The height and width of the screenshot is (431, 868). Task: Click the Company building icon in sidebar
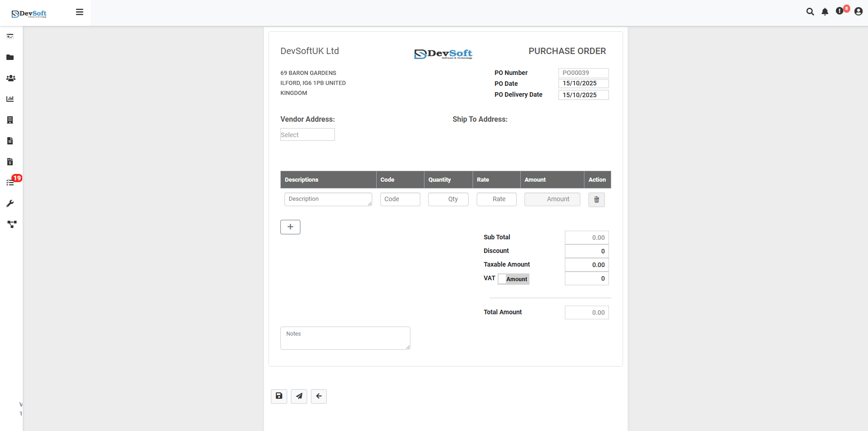pyautogui.click(x=10, y=119)
